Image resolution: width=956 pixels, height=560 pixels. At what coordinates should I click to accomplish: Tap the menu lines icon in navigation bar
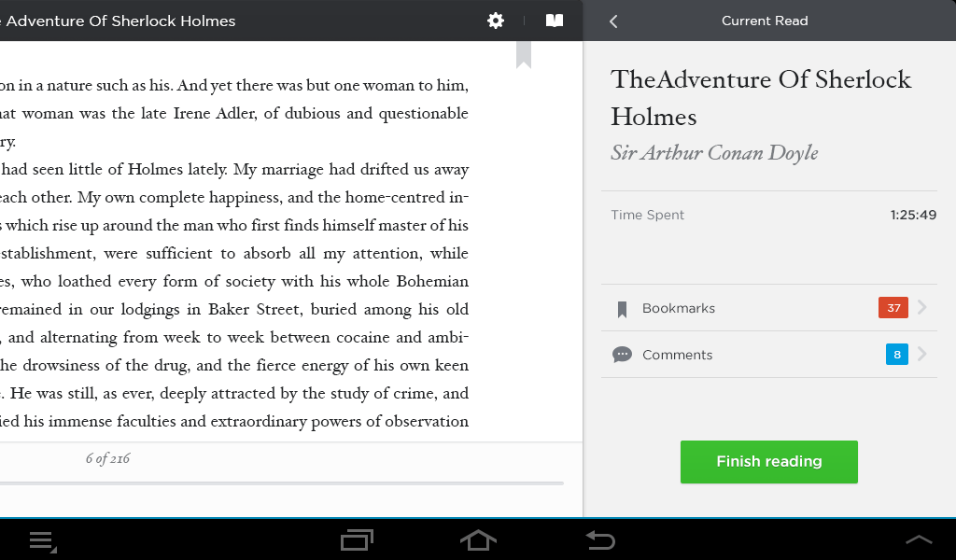pyautogui.click(x=42, y=539)
